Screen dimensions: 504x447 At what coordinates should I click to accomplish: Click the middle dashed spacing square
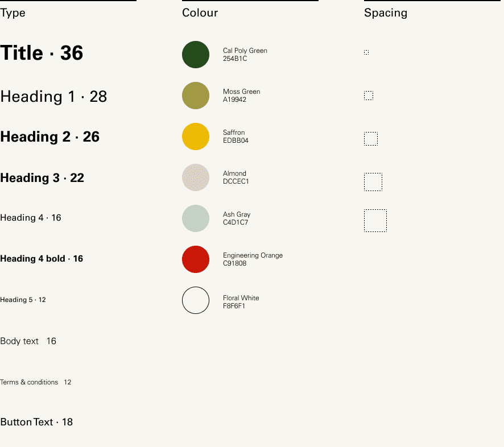[x=371, y=139]
